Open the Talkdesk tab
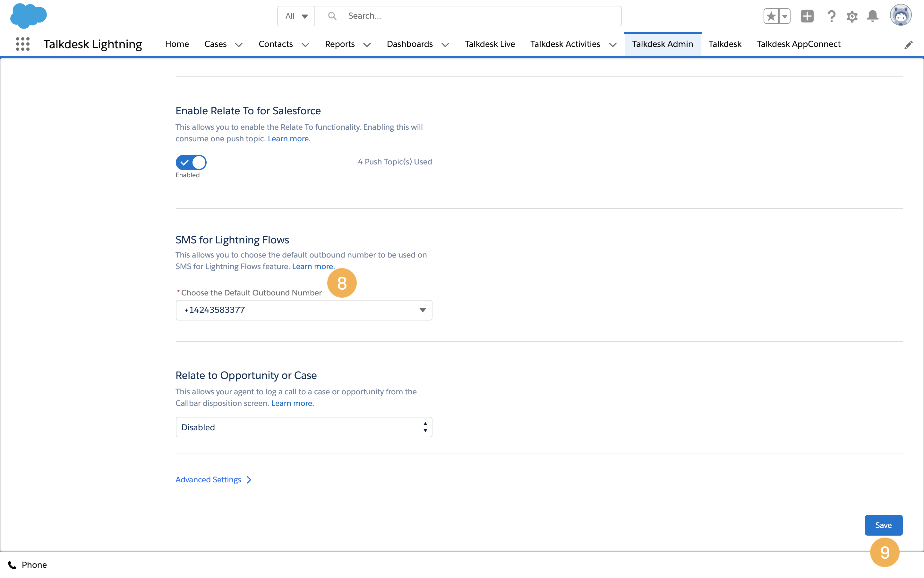Viewport: 924px width, 578px height. [x=725, y=44]
